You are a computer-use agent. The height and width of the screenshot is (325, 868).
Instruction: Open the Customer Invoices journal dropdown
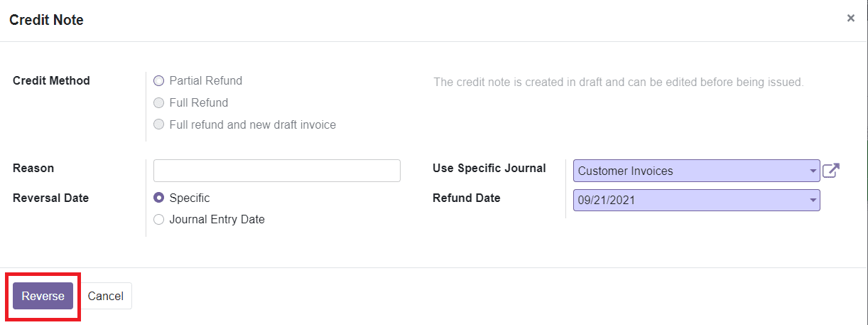(696, 171)
